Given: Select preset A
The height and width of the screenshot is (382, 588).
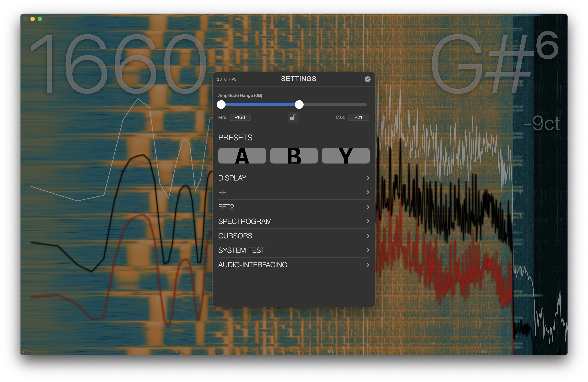Looking at the screenshot, I should (x=242, y=156).
